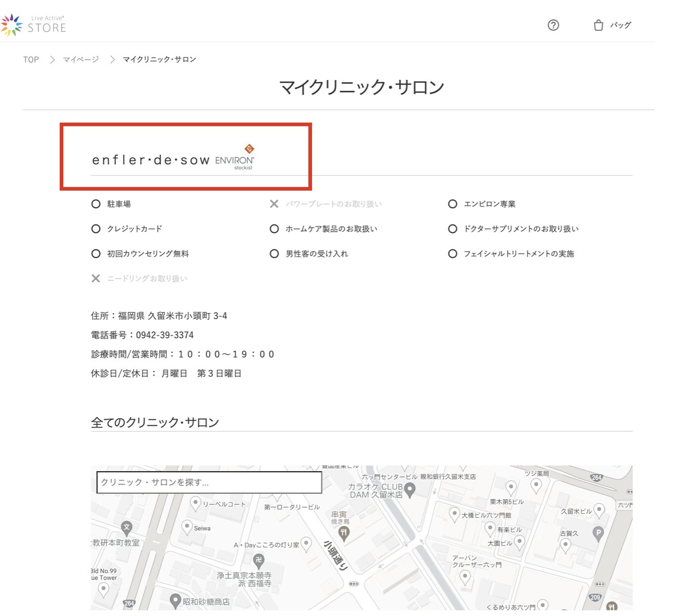678x616 pixels.
Task: Click the 古賀久 map pin
Action: [x=565, y=545]
